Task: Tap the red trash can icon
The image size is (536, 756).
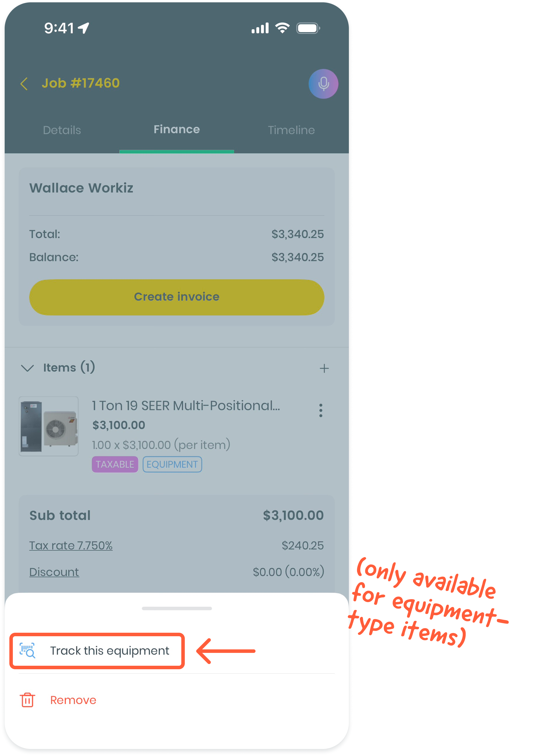Action: pyautogui.click(x=27, y=700)
